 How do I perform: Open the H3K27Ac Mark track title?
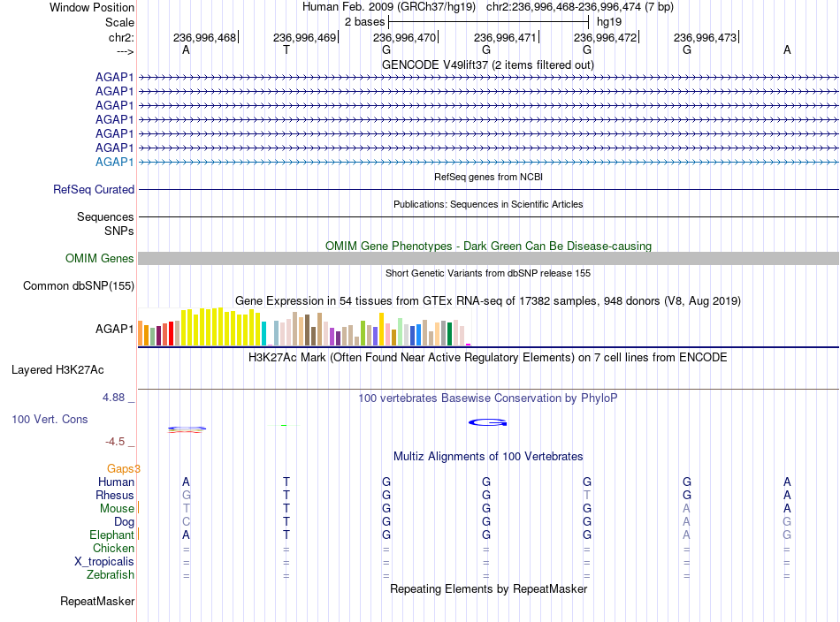[x=488, y=358]
